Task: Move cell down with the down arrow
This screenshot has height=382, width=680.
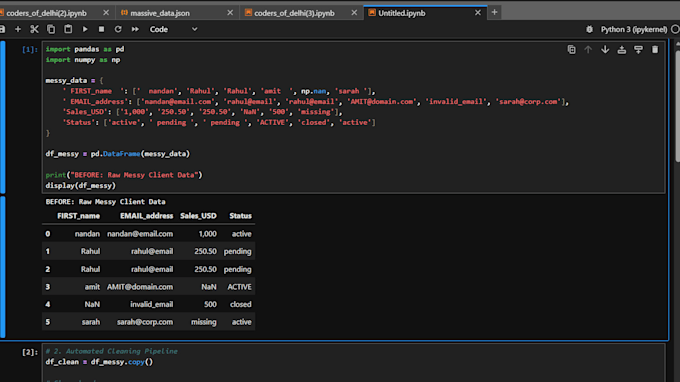Action: tap(605, 50)
